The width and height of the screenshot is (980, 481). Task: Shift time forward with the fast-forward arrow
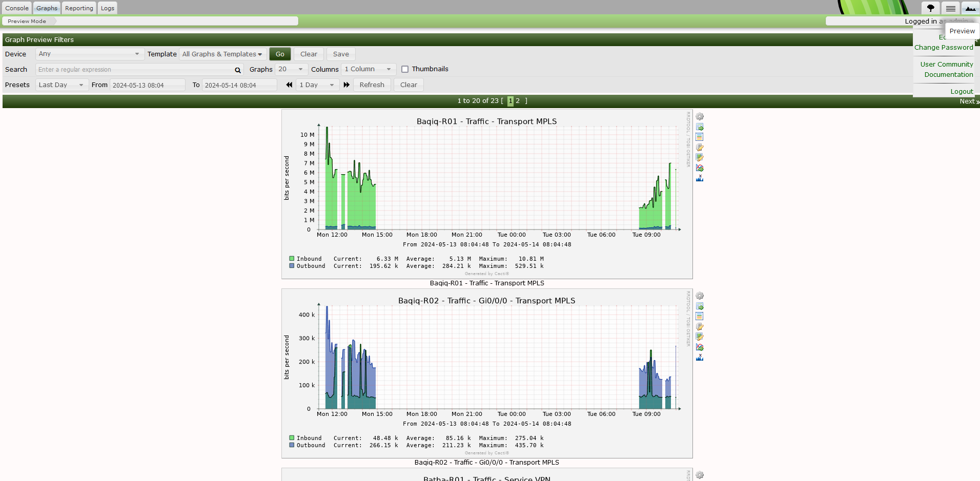tap(346, 85)
